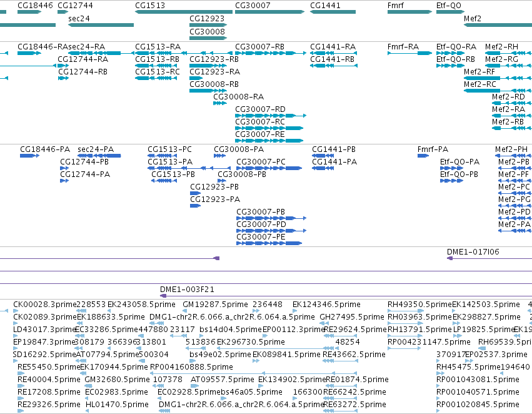Click transcript Mef2-RC label

pyautogui.click(x=480, y=84)
